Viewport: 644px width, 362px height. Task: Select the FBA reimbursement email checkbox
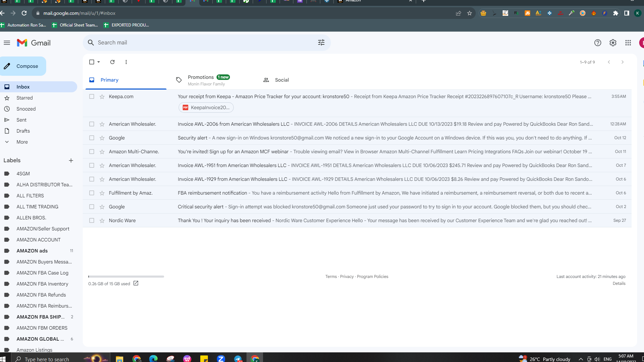(92, 193)
